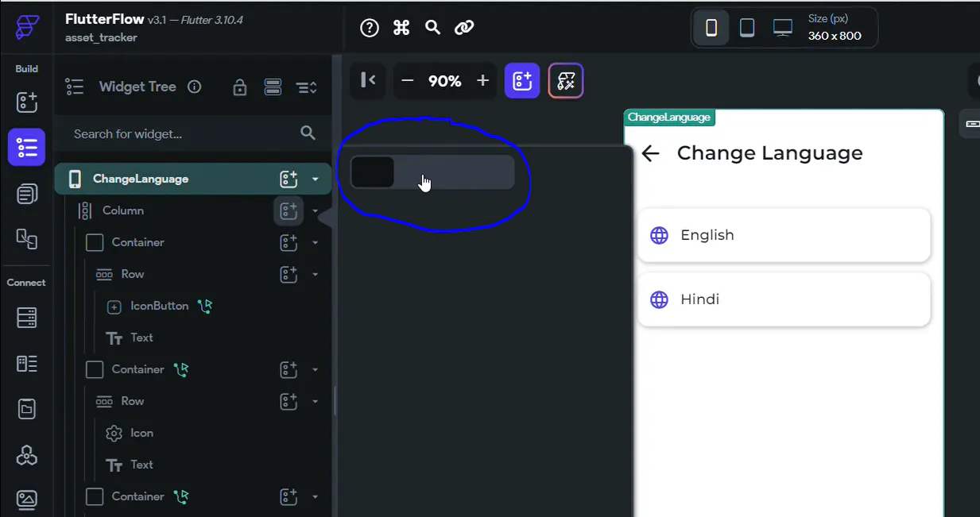Screen dimensions: 980x517
Task: Collapse the first Container arrow
Action: point(316,243)
